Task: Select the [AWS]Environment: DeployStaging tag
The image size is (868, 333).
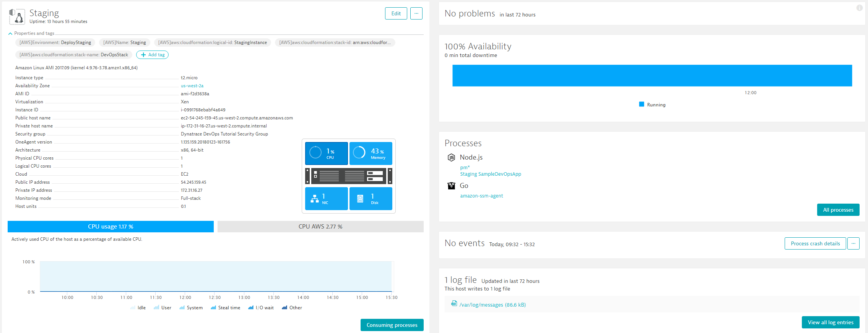Action: coord(55,42)
